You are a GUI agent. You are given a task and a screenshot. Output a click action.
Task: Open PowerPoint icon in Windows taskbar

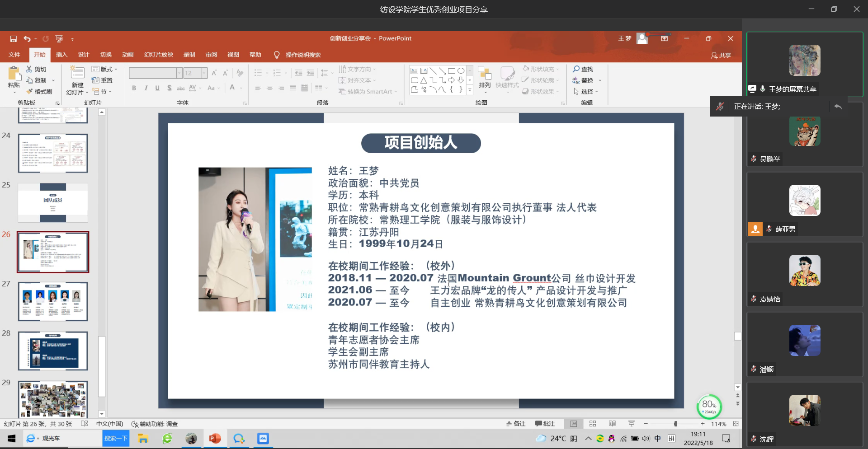pos(215,438)
